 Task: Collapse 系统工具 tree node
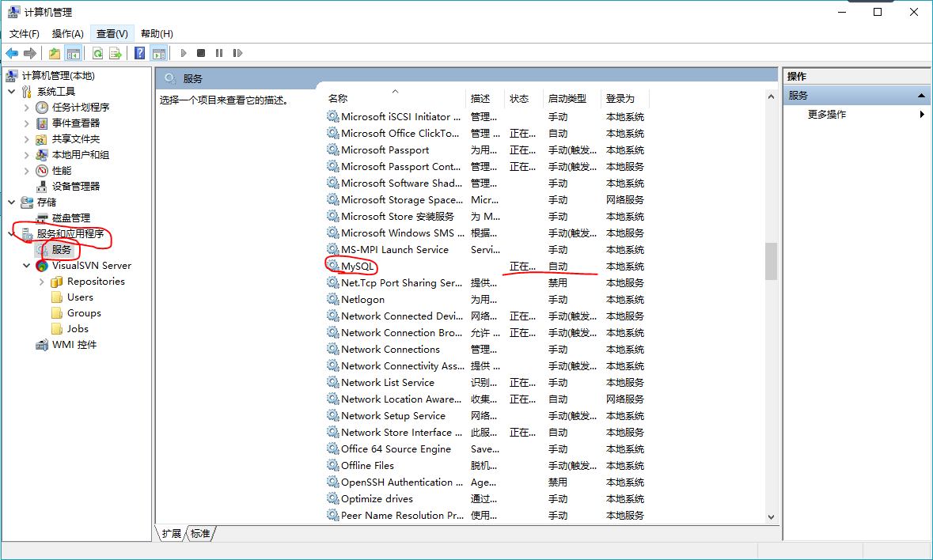(x=11, y=92)
